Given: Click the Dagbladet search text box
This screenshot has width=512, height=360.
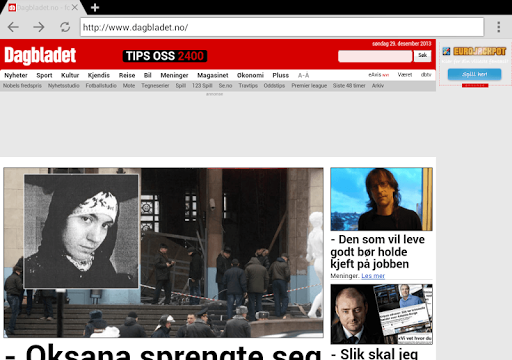Looking at the screenshot, I should click(x=375, y=56).
